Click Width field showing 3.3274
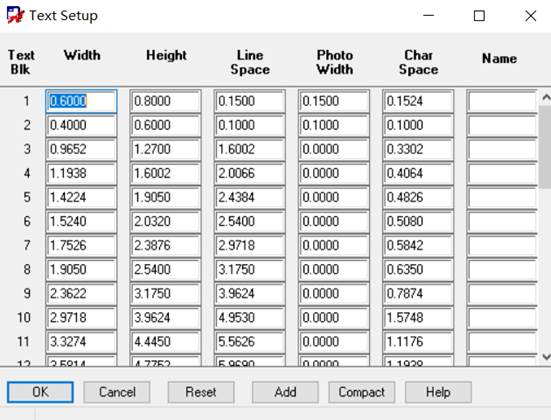The height and width of the screenshot is (420, 551). click(81, 342)
